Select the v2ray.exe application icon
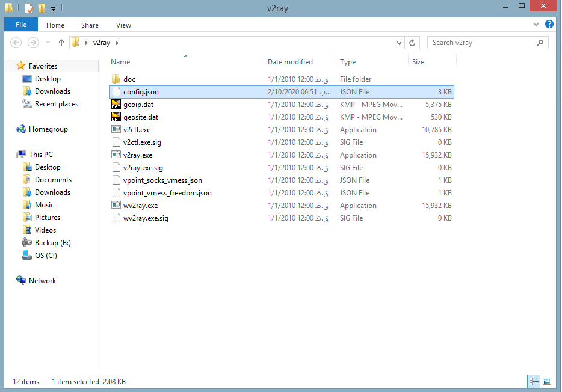The image size is (562, 392). (116, 155)
